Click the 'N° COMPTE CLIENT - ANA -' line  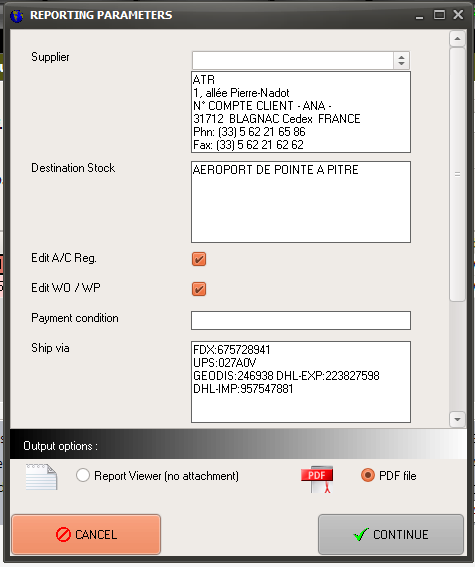pyautogui.click(x=262, y=106)
